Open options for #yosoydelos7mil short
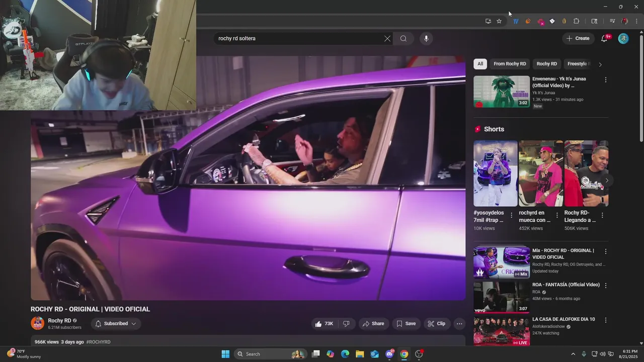The height and width of the screenshot is (362, 644). coord(512,215)
